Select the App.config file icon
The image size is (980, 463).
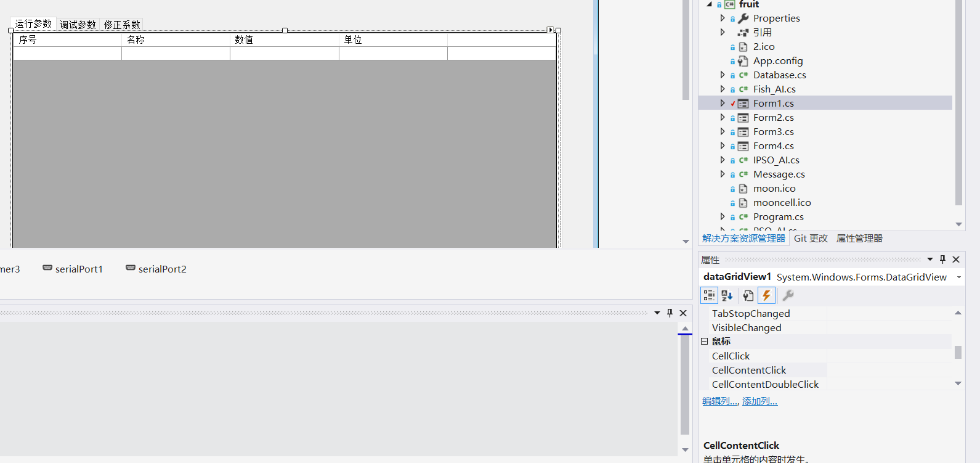click(743, 61)
